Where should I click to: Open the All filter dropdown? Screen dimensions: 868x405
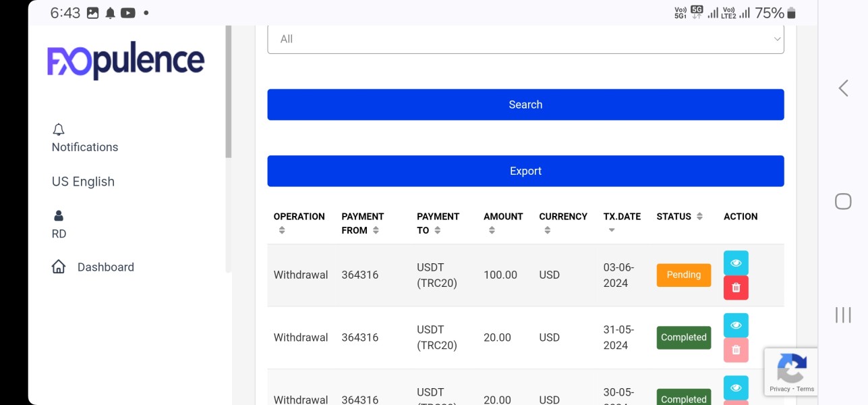tap(525, 39)
